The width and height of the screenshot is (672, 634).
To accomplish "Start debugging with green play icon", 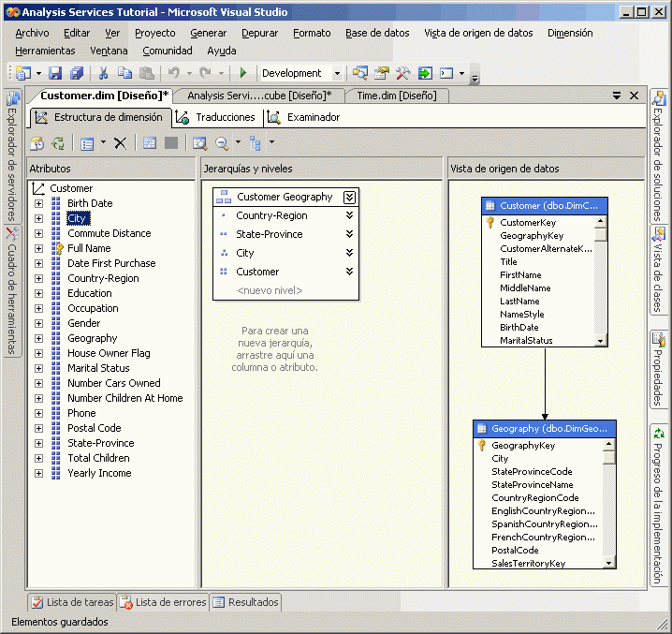I will click(243, 73).
